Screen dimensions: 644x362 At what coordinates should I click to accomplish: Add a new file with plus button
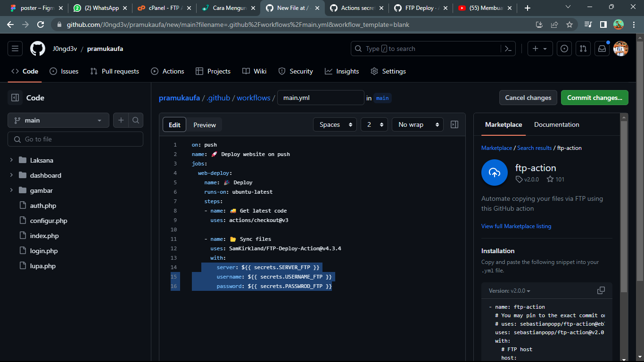point(121,120)
